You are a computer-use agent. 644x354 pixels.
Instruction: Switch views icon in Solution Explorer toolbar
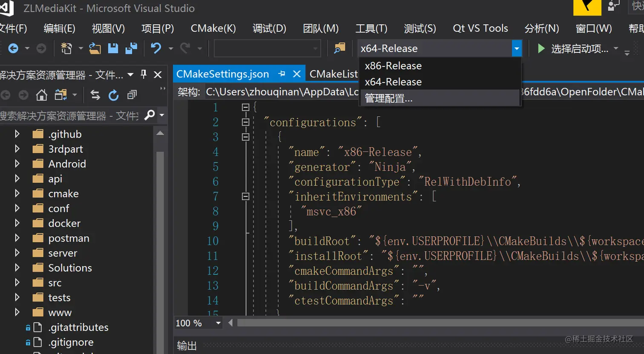[x=60, y=95]
